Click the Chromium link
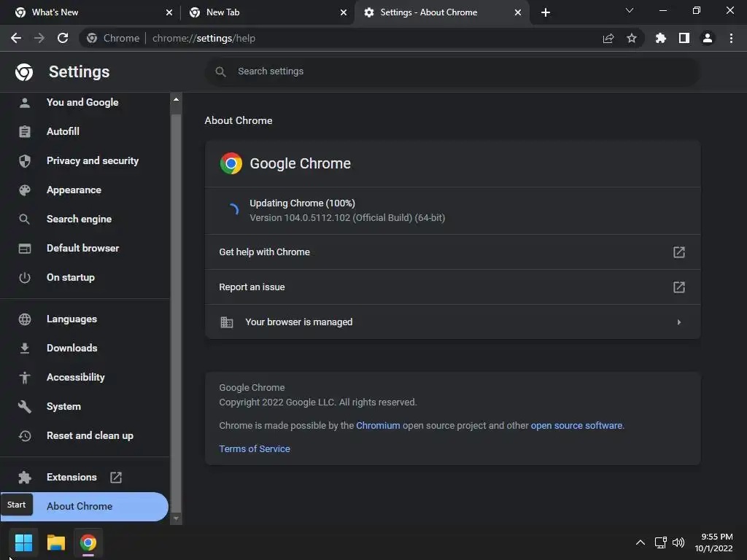This screenshot has height=560, width=747. tap(378, 426)
